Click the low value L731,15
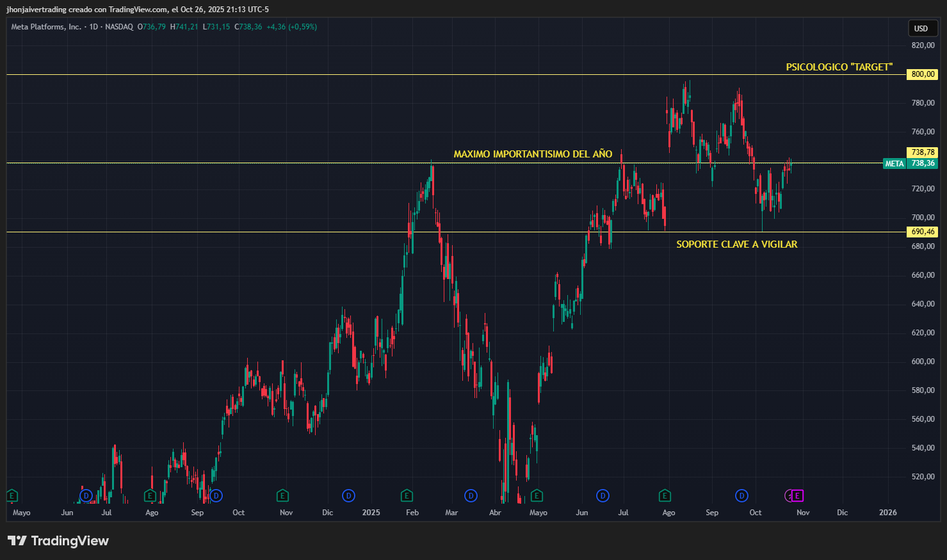947x560 pixels. point(216,27)
